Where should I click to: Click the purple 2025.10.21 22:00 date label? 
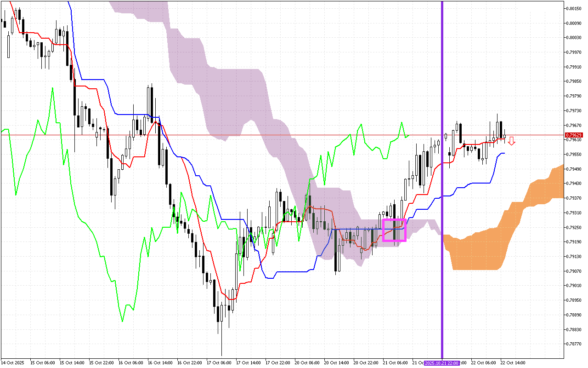(x=442, y=363)
